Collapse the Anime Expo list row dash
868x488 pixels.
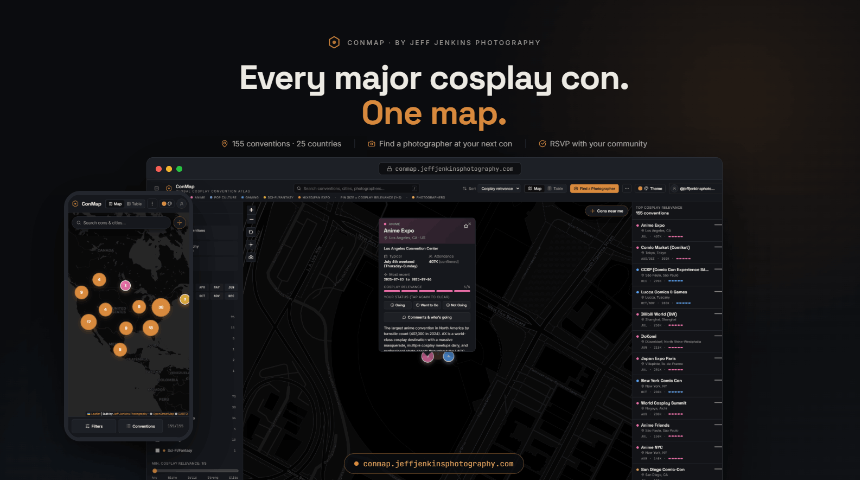point(718,224)
